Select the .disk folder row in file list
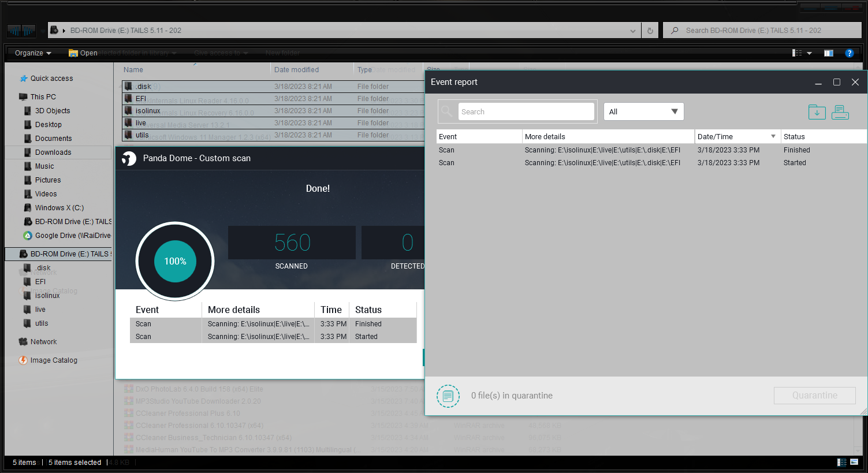 tap(273, 87)
